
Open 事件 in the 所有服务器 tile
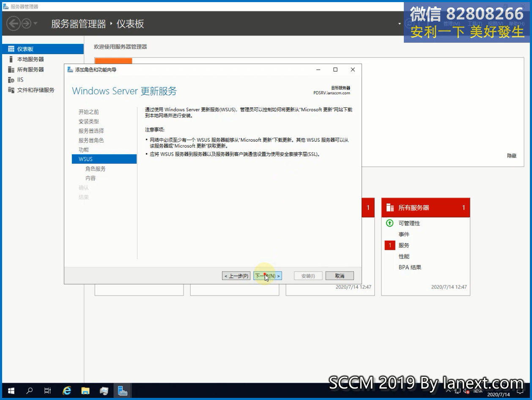[x=404, y=234]
